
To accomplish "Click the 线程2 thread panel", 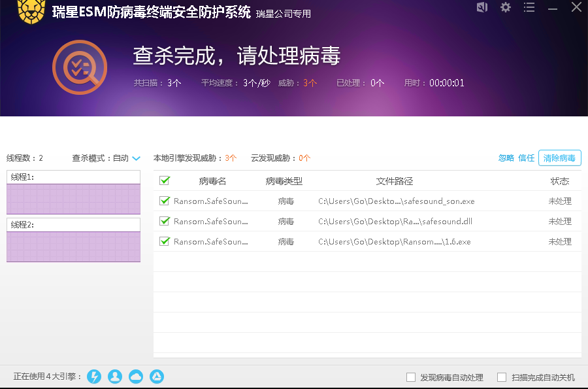I will [73, 240].
